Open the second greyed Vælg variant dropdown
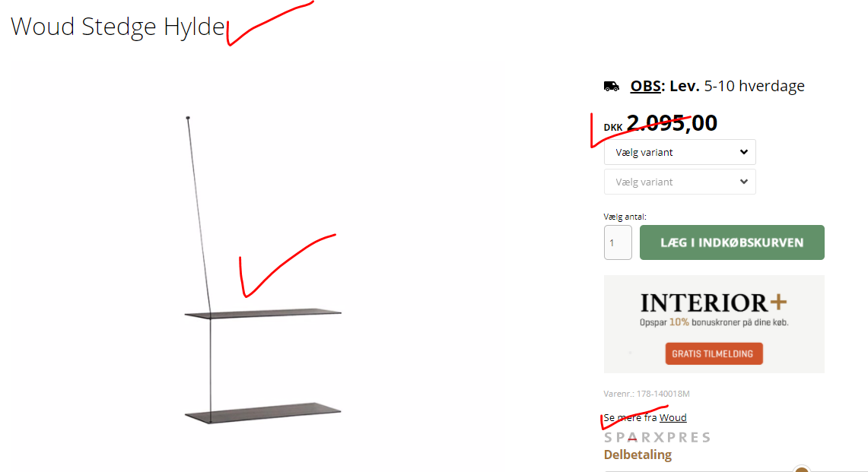Screen dimensions: 868x472 (x=680, y=182)
